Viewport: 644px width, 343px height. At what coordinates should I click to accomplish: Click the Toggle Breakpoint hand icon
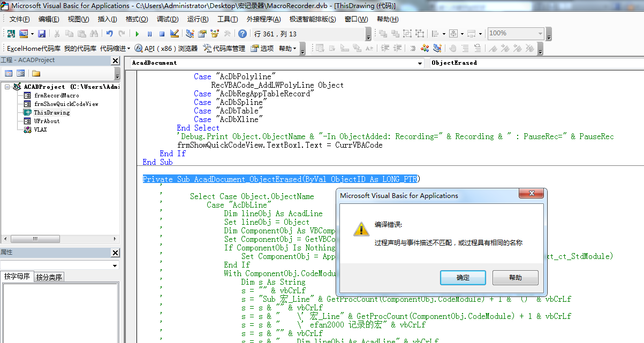tap(453, 48)
